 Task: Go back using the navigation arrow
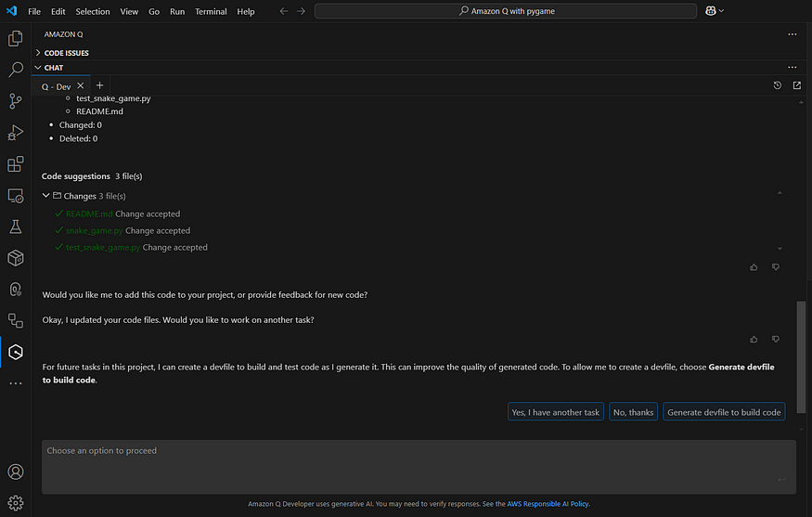point(283,11)
